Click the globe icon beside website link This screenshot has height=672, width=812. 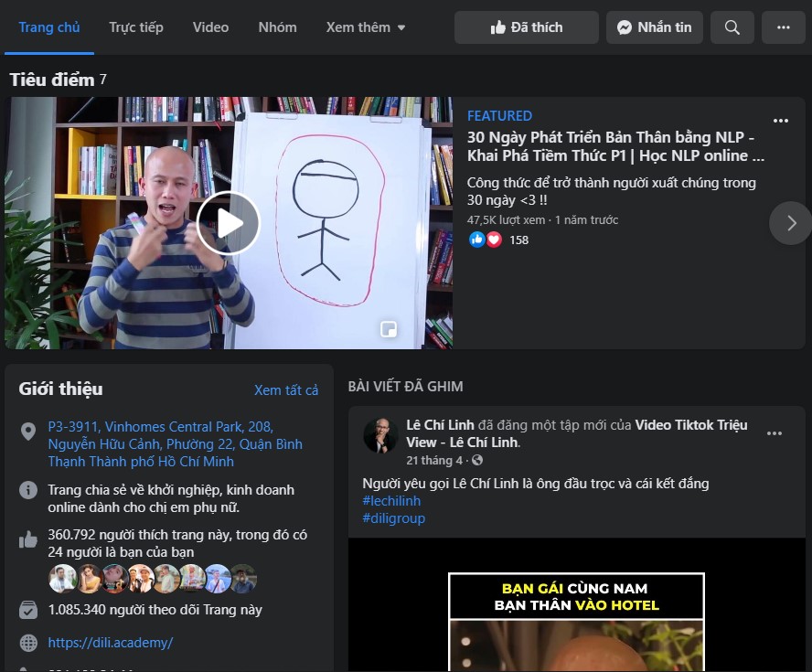[x=28, y=643]
